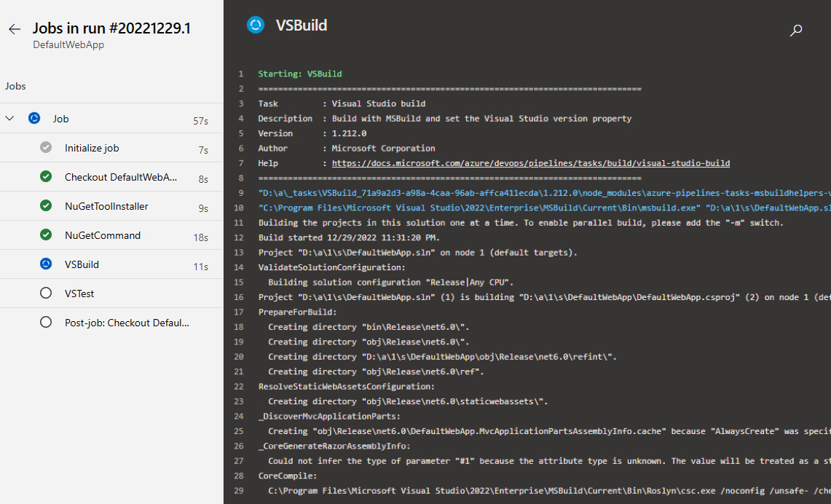Click the 'Description : Build with MSBuild' log line

(445, 118)
